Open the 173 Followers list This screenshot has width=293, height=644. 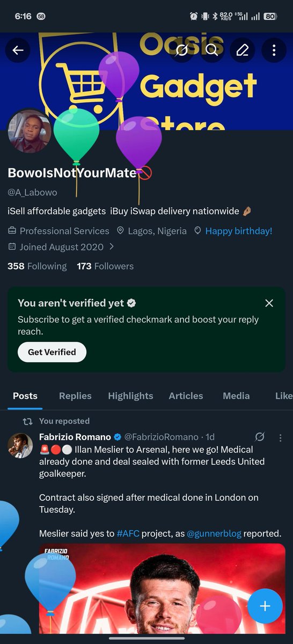(x=105, y=266)
